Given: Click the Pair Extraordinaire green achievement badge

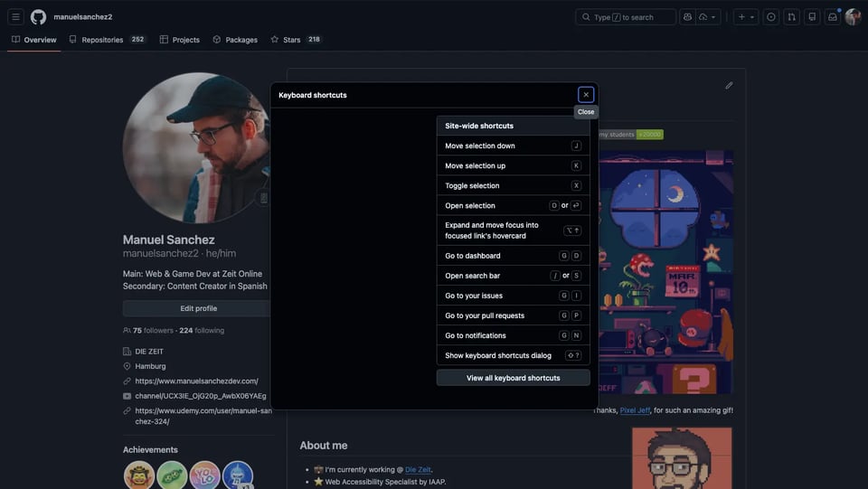Looking at the screenshot, I should (x=172, y=475).
